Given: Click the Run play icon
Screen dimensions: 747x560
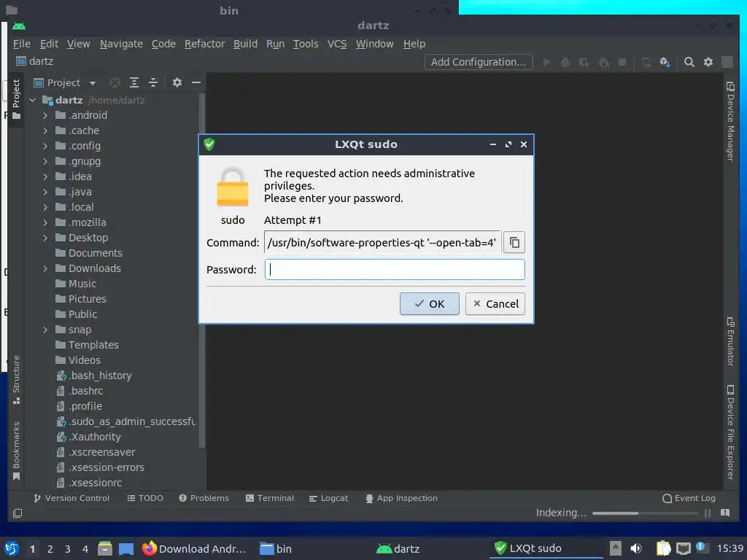Looking at the screenshot, I should [546, 62].
